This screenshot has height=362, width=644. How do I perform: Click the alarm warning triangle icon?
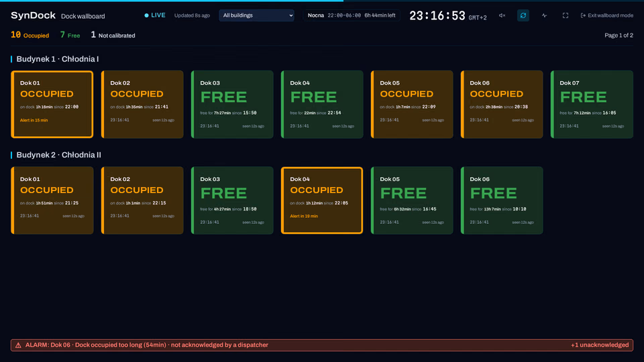pos(19,345)
